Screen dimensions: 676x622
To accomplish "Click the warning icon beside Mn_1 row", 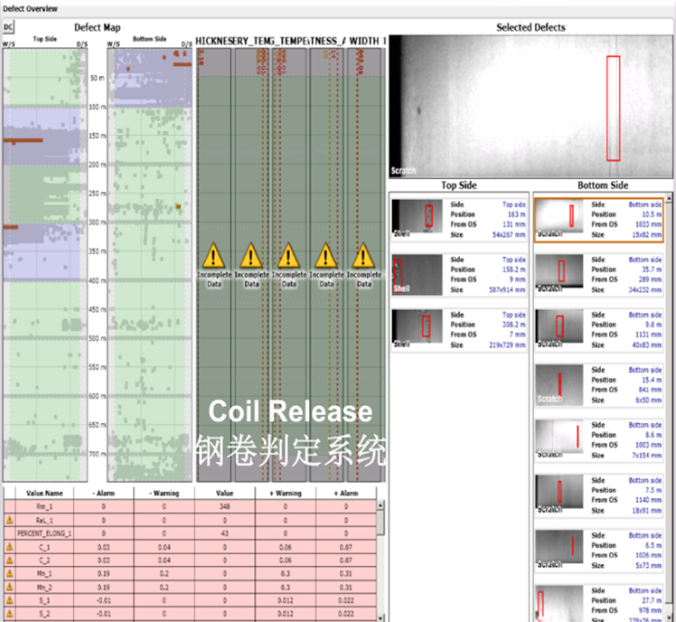I will [x=9, y=572].
